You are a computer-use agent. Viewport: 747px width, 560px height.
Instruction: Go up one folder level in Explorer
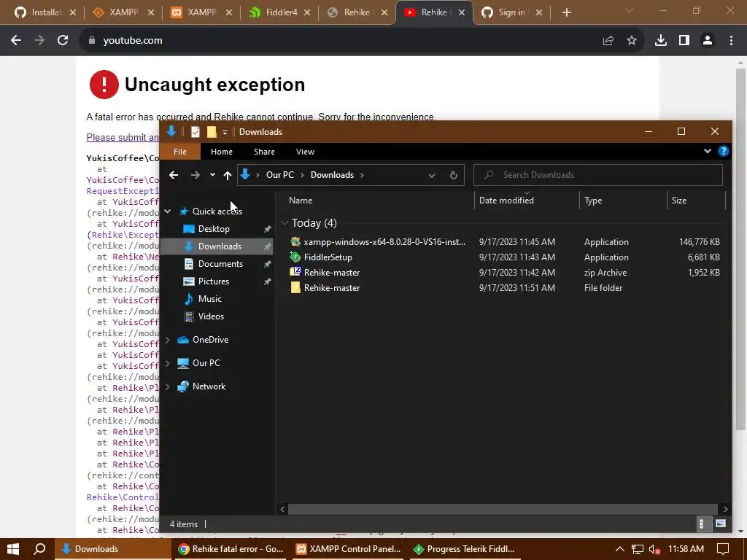pos(228,175)
